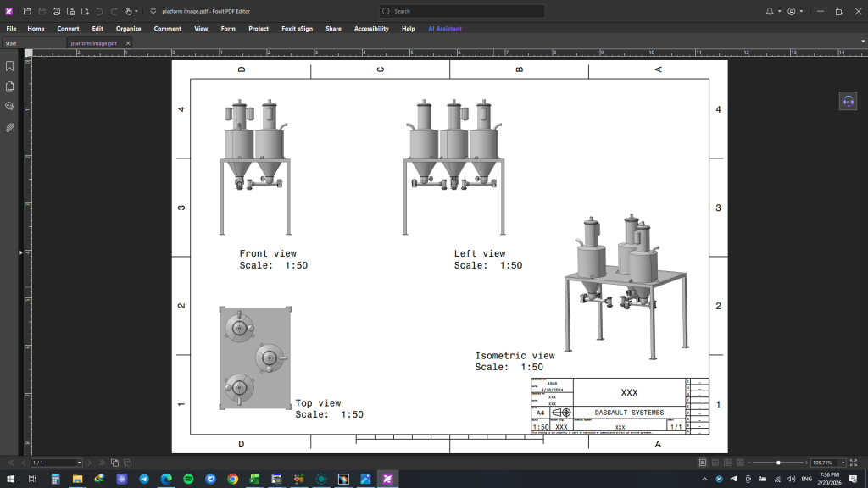Enable facing pages view mode
Image resolution: width=868 pixels, height=488 pixels.
[727, 463]
